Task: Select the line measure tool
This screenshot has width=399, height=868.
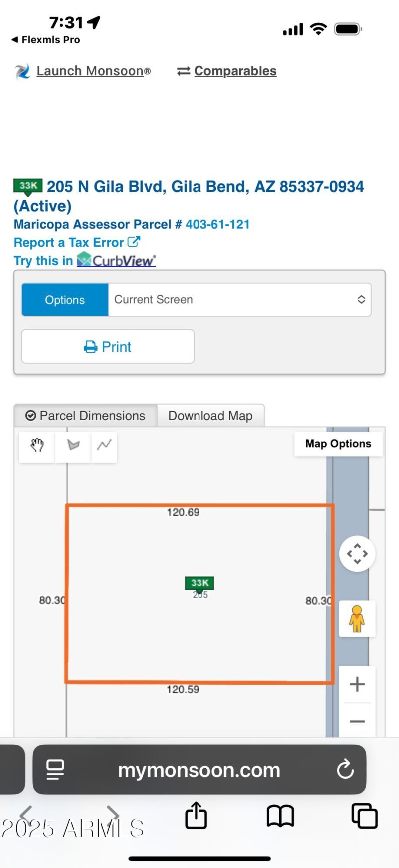Action: click(x=104, y=445)
